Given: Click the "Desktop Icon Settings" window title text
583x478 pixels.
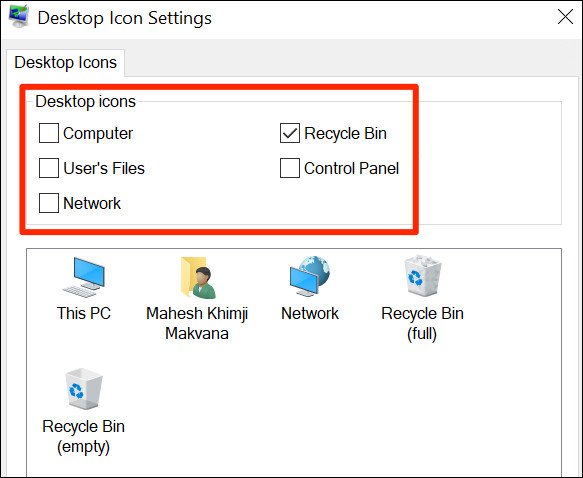Looking at the screenshot, I should 125,18.
